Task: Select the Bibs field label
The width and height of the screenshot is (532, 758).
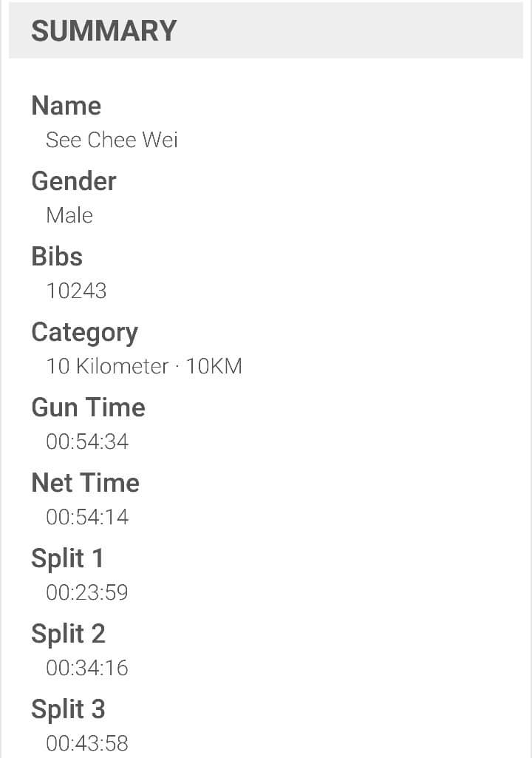Action: (x=57, y=257)
